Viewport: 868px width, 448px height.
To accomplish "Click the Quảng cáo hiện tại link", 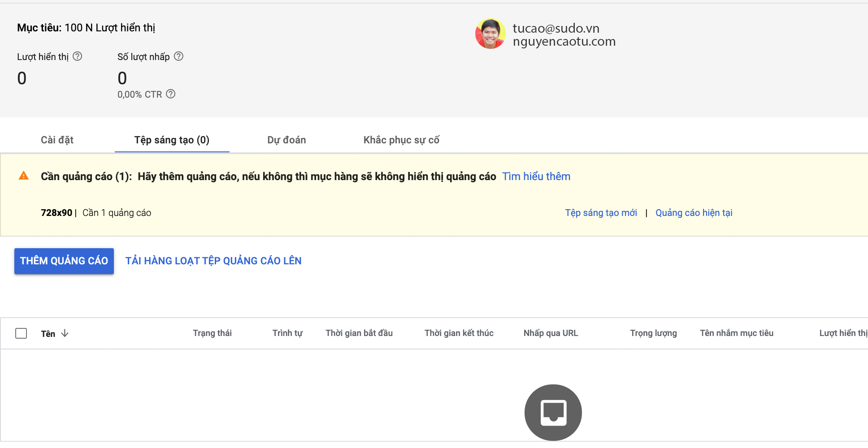I will pyautogui.click(x=694, y=213).
